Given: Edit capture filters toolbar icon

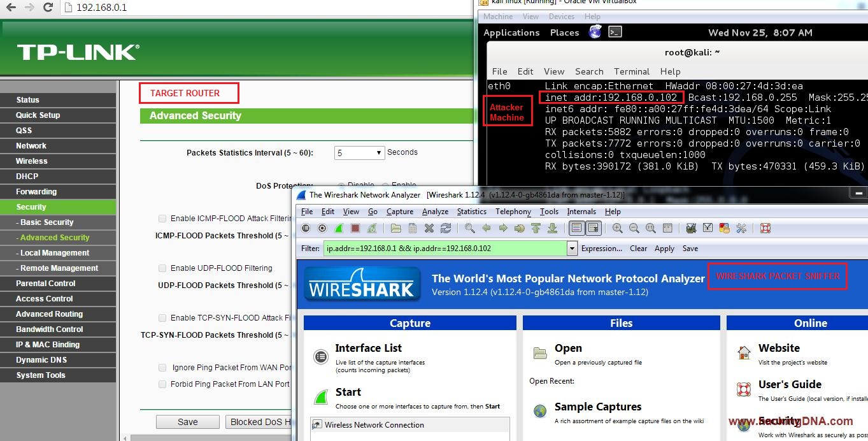Looking at the screenshot, I should coord(692,228).
